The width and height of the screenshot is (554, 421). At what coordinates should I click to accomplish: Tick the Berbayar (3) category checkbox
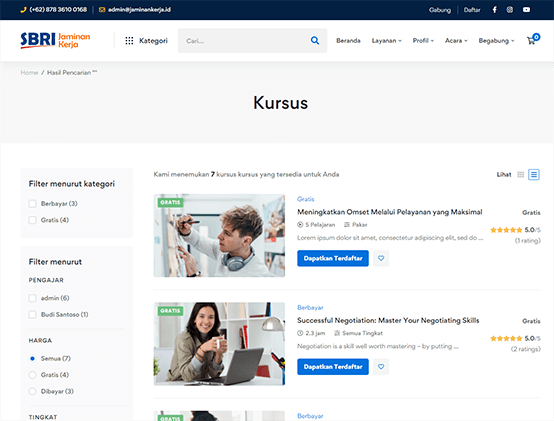click(x=33, y=204)
